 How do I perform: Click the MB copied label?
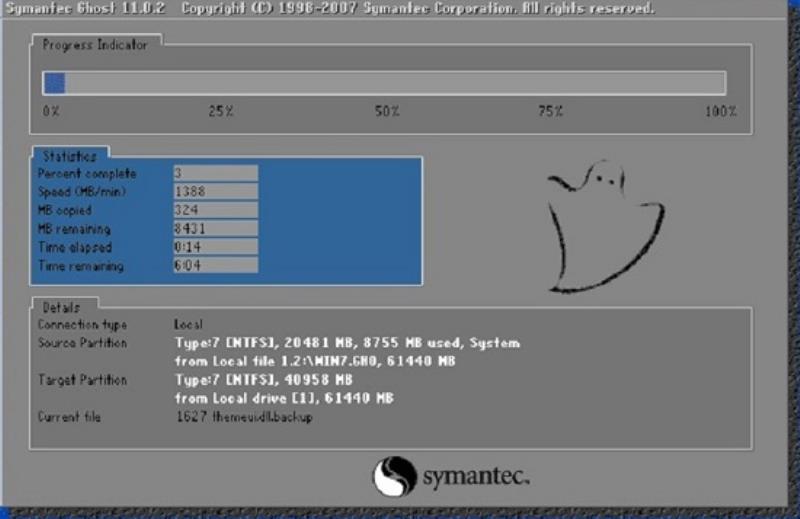coord(65,210)
